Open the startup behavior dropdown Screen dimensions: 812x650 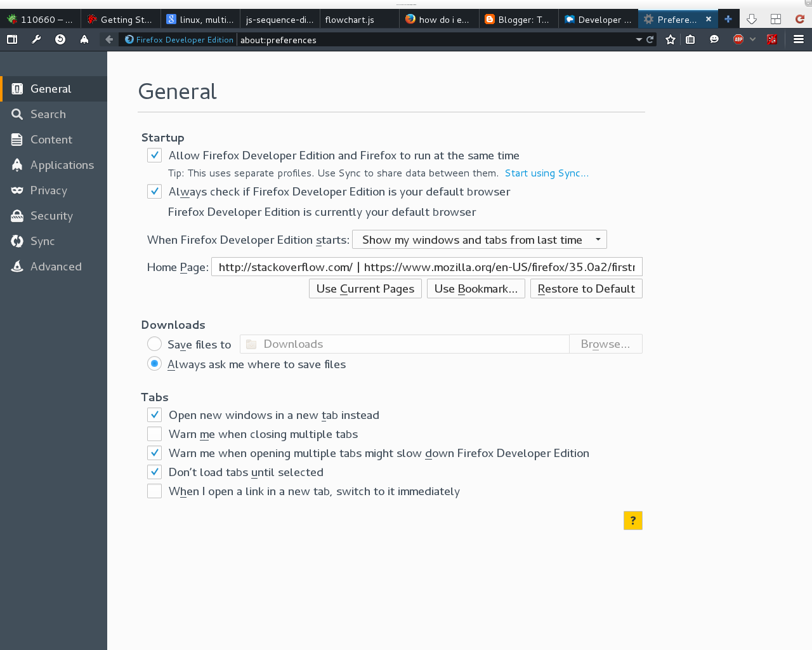pyautogui.click(x=480, y=239)
